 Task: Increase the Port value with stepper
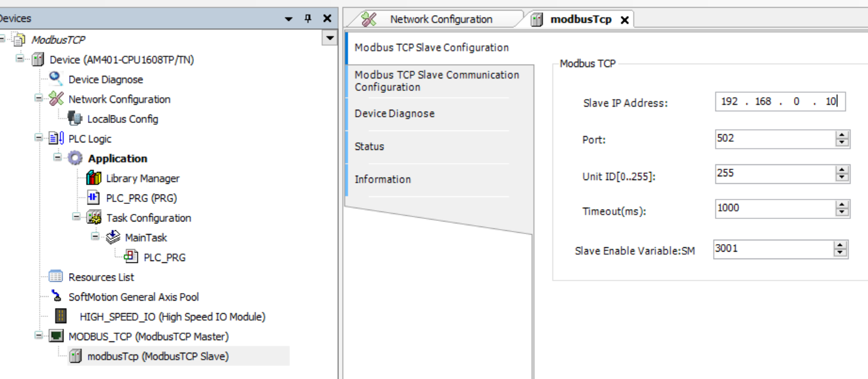click(842, 135)
